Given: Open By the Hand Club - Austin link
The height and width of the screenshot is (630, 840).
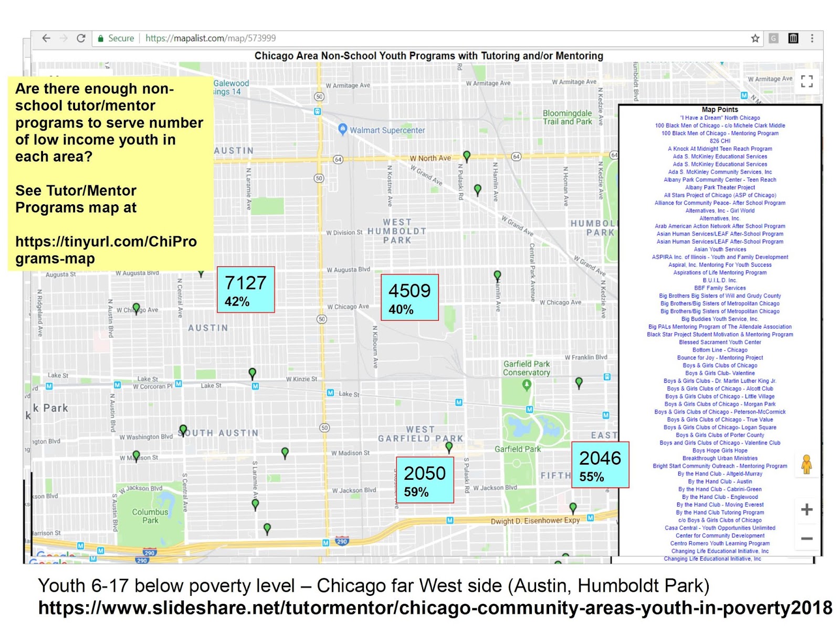Looking at the screenshot, I should (720, 481).
